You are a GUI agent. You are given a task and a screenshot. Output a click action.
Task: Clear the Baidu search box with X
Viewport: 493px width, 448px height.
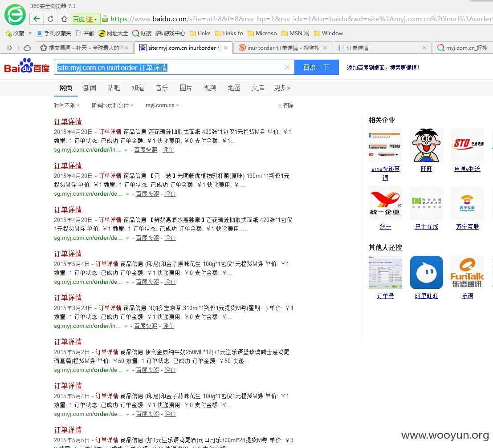(x=287, y=67)
